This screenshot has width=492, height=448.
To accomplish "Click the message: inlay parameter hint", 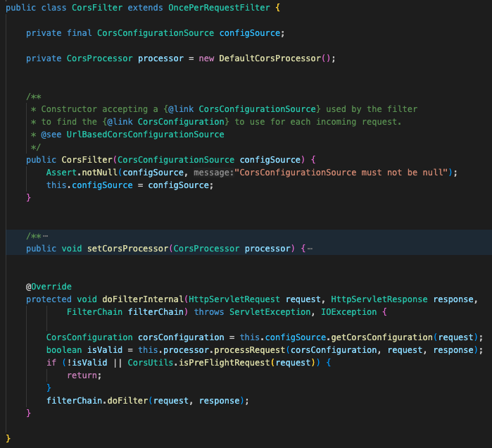I will pos(214,173).
